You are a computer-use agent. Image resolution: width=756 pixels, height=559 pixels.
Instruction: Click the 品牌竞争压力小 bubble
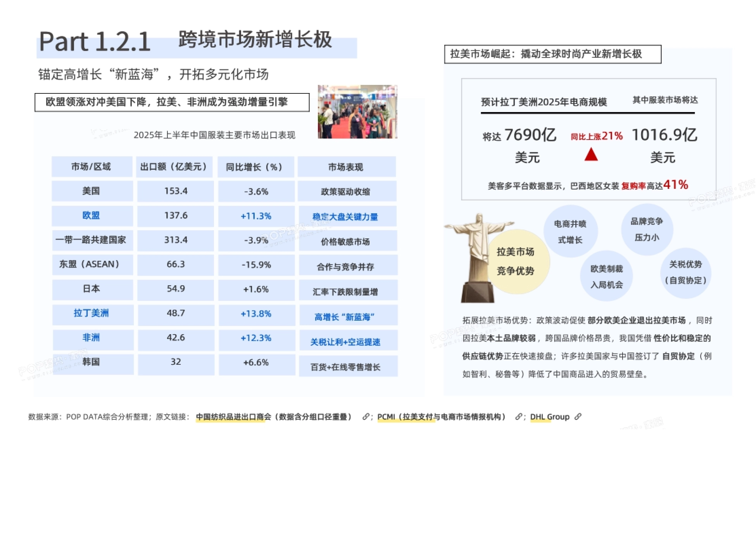[x=647, y=229]
